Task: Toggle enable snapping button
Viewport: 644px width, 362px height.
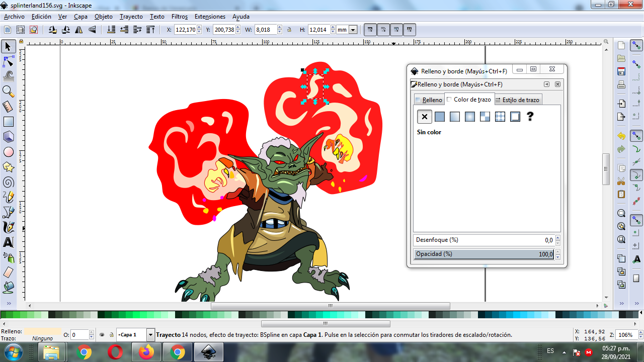Action: 636,46
